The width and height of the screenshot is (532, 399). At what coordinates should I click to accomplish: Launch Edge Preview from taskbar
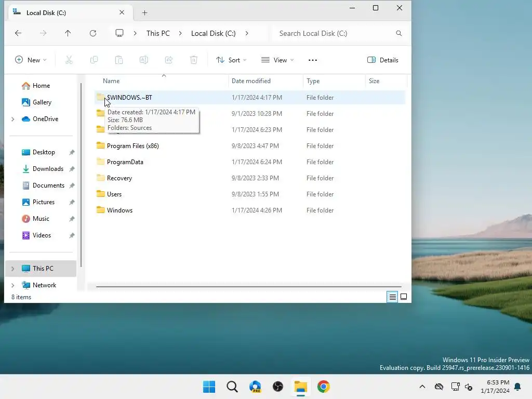(255, 387)
